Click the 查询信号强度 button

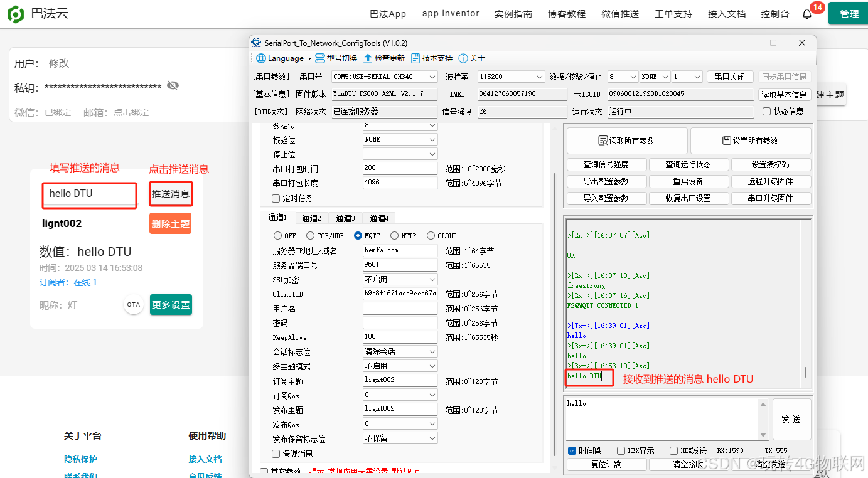pos(606,164)
